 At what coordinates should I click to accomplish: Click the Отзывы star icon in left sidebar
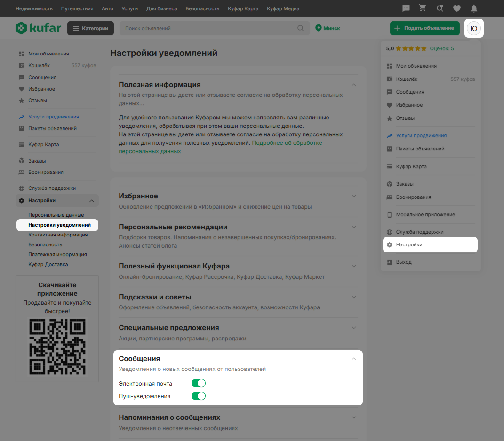pos(22,101)
